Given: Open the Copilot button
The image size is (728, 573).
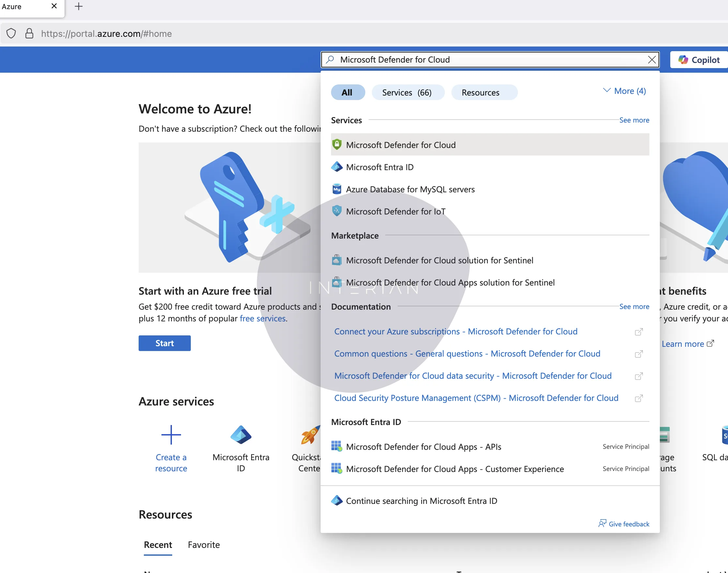Looking at the screenshot, I should coord(699,60).
